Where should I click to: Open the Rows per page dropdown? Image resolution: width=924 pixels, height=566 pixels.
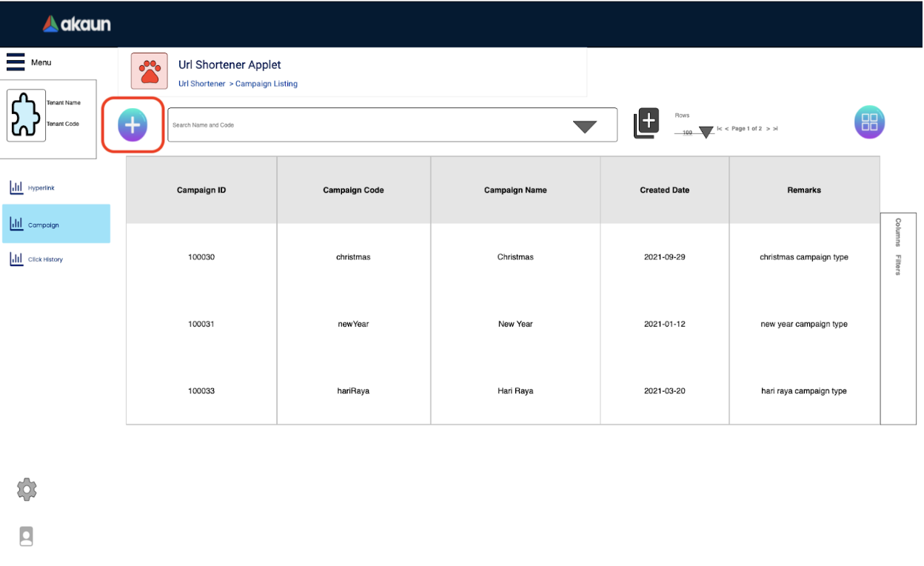[x=706, y=133]
